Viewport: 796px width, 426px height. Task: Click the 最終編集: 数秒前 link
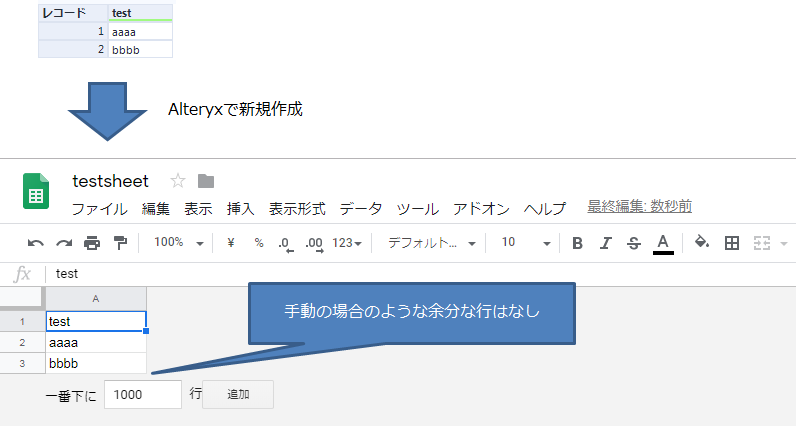[x=640, y=207]
